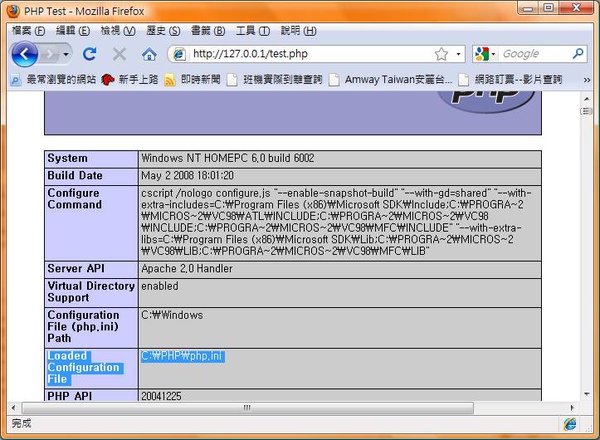Click 'Configuration File (php.ini) Path' label
600x440 pixels.
(x=83, y=327)
